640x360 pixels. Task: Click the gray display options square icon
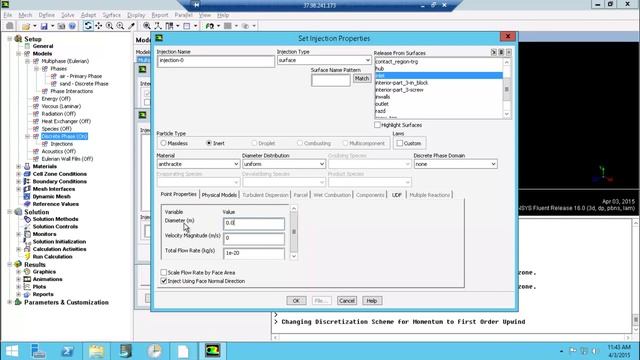click(228, 26)
